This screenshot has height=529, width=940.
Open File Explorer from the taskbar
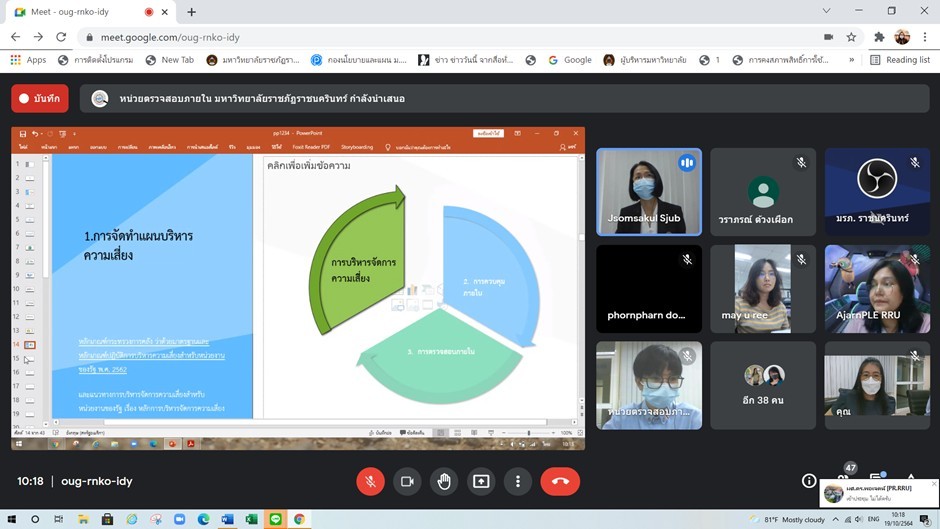[83, 519]
